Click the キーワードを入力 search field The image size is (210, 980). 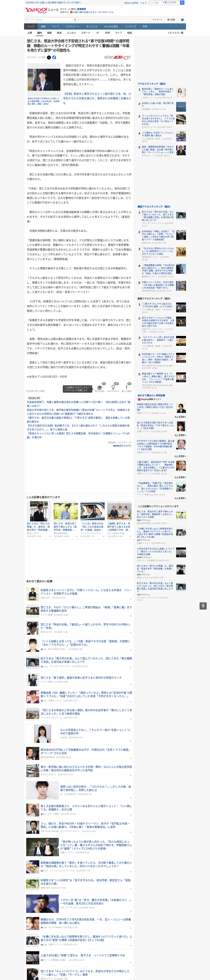coord(49,20)
